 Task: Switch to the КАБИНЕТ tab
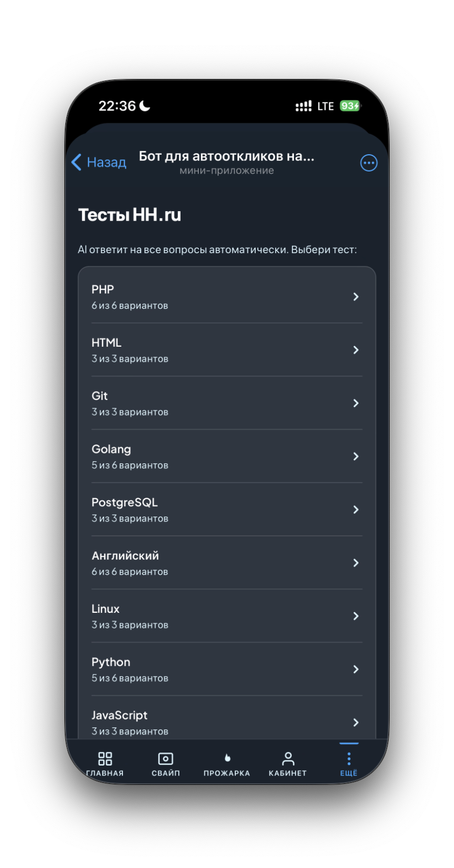pyautogui.click(x=288, y=763)
